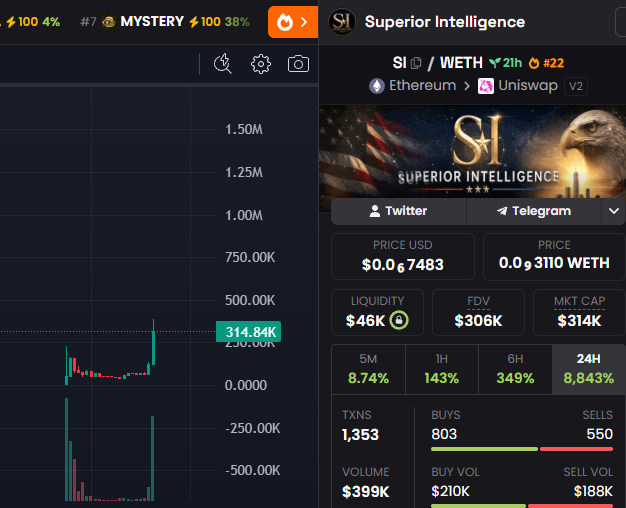Click the TXNS value 1,353
The width and height of the screenshot is (626, 508).
360,435
